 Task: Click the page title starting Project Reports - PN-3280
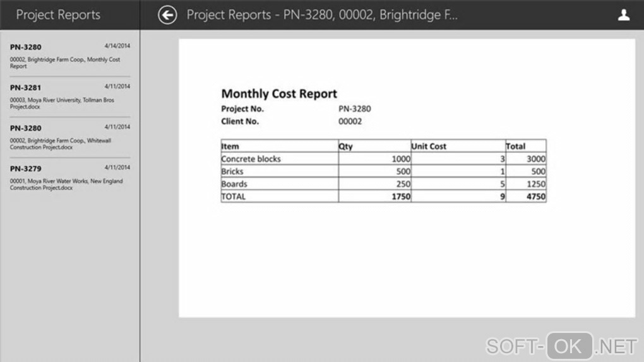[x=322, y=15]
